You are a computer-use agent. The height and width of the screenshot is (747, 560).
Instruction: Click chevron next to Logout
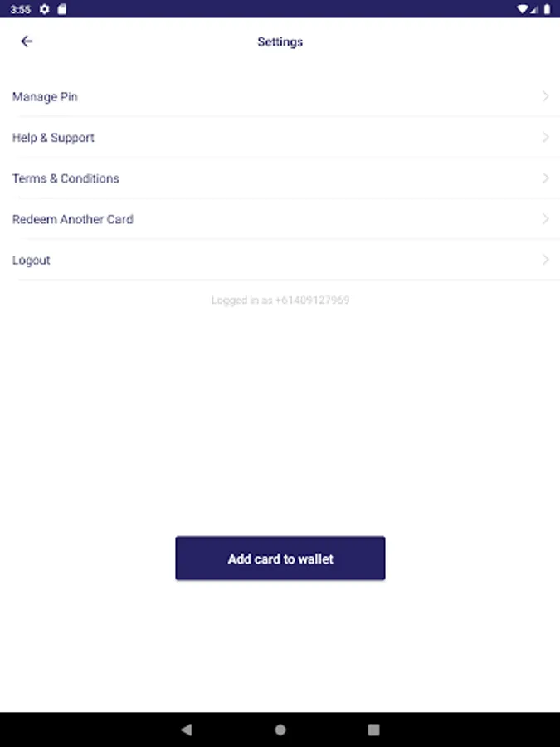[545, 260]
